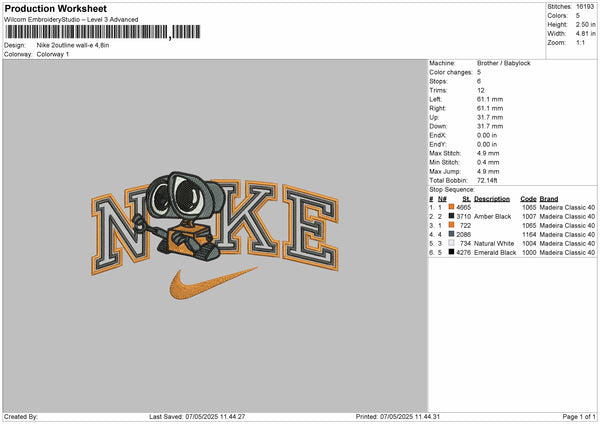Click the 'N#' column header
The image size is (600, 424).
point(442,199)
